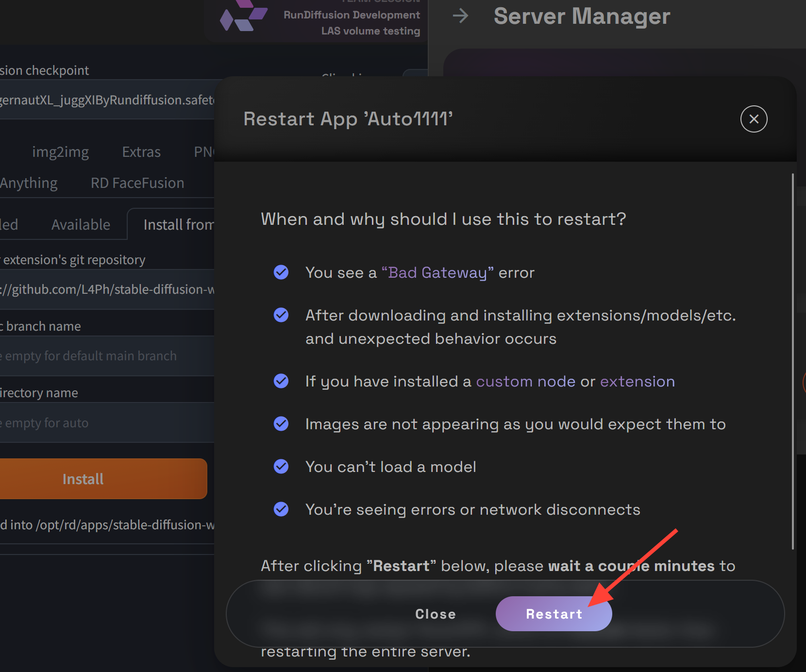Click the dialog's vertical scrollbar
Image resolution: width=806 pixels, height=672 pixels.
click(x=792, y=361)
